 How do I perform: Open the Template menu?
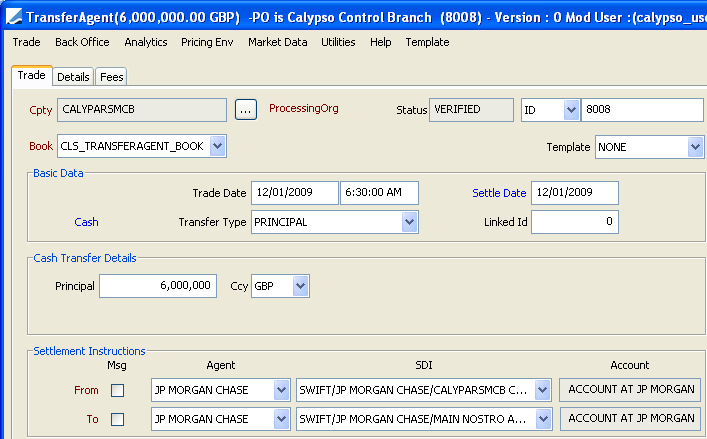point(427,42)
